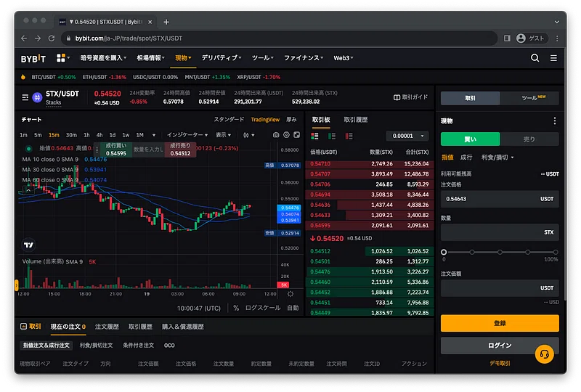581x392 pixels.
Task: Open the TP/SL (利食/損切) order type dropdown
Action: [x=497, y=158]
